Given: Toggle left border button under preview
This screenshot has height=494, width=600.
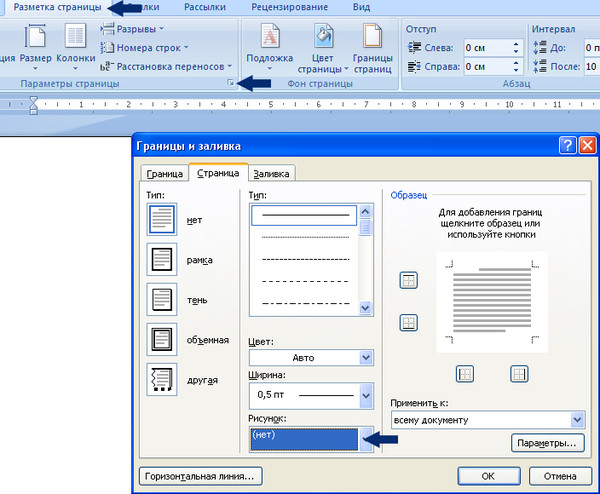Looking at the screenshot, I should 464,374.
